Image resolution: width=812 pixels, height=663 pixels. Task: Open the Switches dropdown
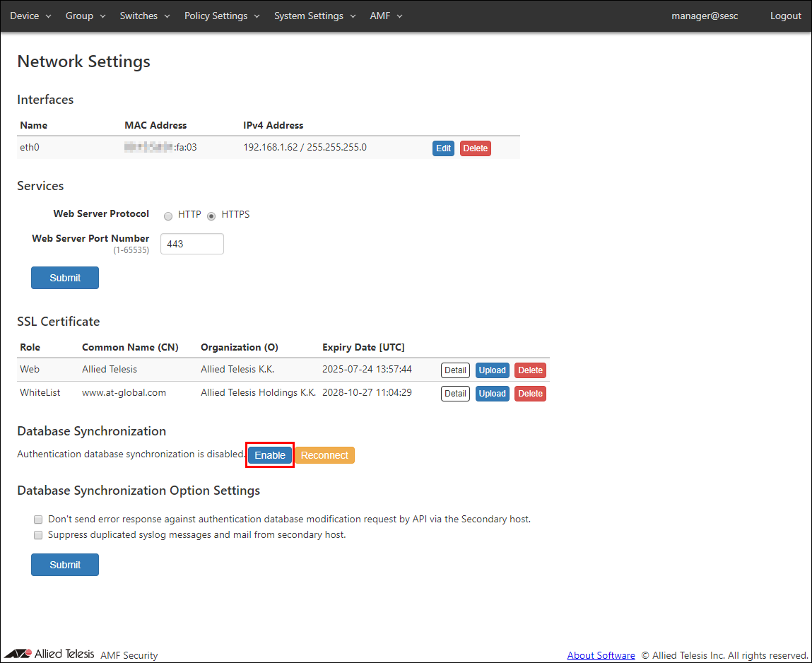coord(144,16)
